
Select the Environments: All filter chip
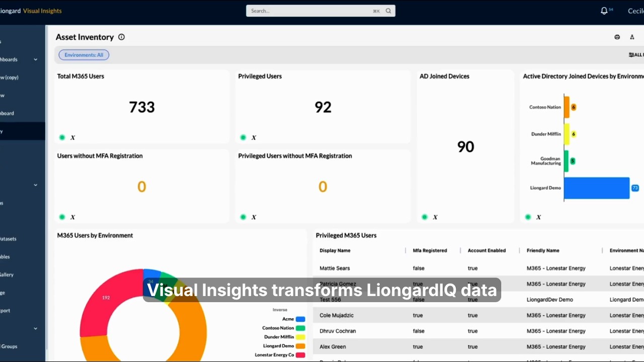pyautogui.click(x=84, y=55)
